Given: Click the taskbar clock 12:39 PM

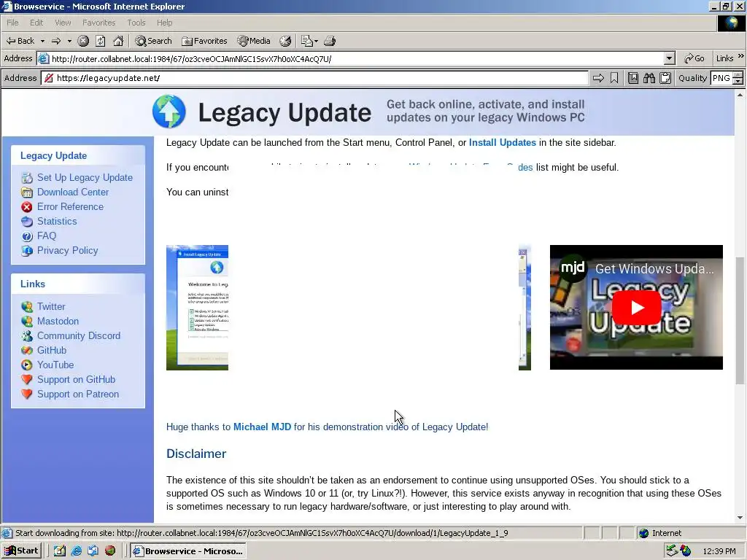Looking at the screenshot, I should pos(719,551).
